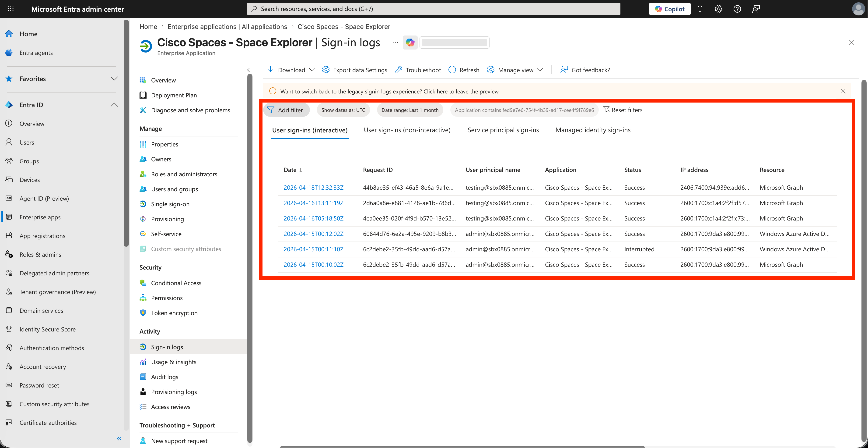Open Tenant governance (Preview)
The height and width of the screenshot is (448, 868).
(x=57, y=292)
